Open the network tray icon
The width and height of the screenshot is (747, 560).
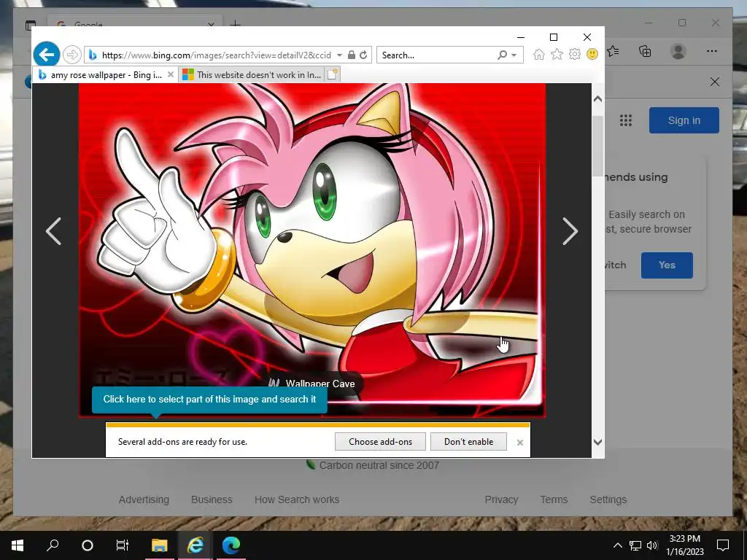(635, 545)
